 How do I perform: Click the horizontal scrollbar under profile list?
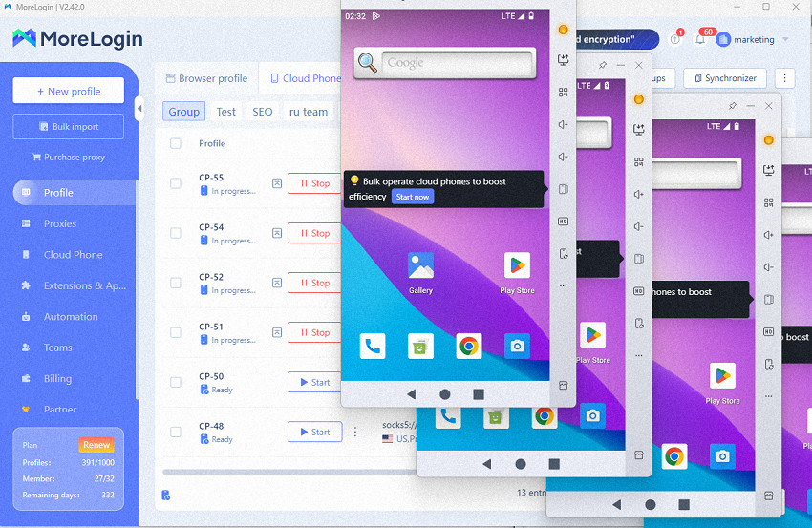pyautogui.click(x=290, y=472)
